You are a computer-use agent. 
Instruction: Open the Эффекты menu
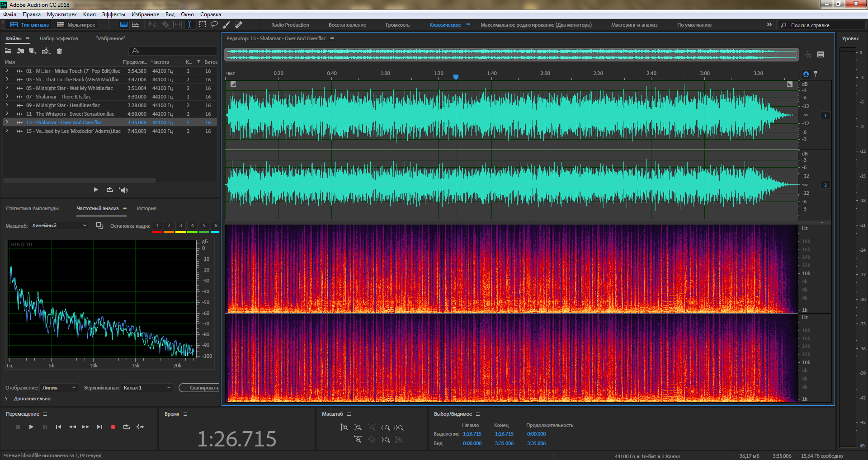pyautogui.click(x=113, y=14)
